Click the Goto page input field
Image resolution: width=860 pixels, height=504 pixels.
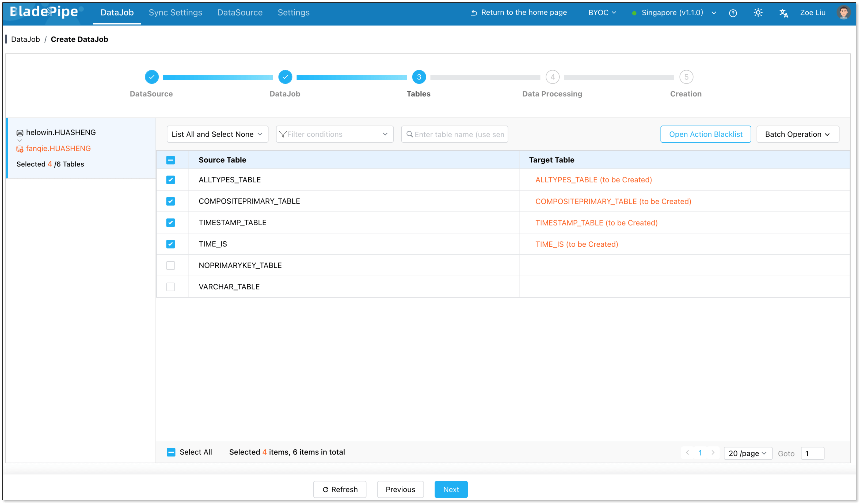812,453
